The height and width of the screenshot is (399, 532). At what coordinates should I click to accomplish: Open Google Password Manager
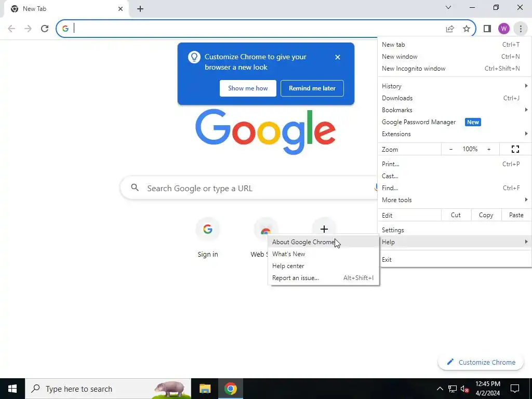(455, 122)
